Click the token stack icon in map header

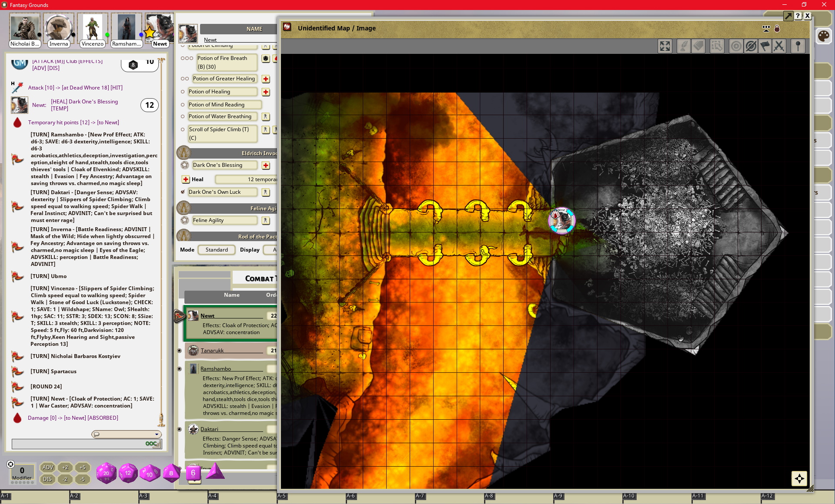[766, 29]
